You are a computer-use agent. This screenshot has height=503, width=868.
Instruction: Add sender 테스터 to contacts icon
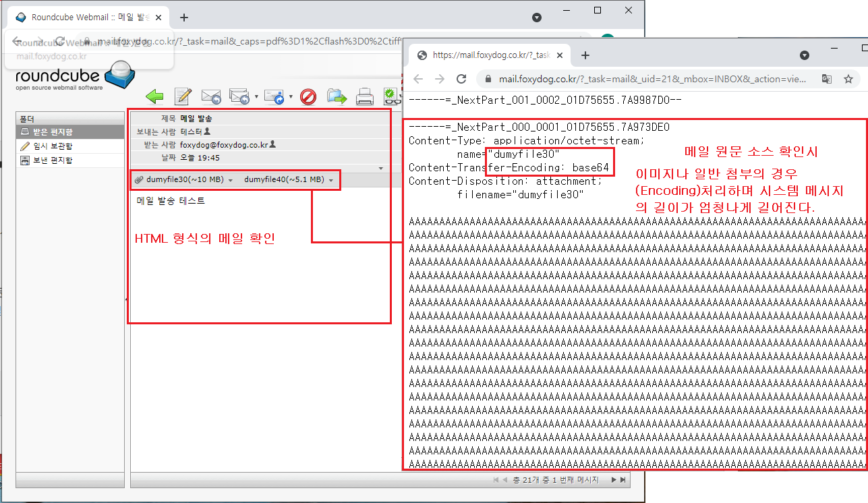coord(207,131)
